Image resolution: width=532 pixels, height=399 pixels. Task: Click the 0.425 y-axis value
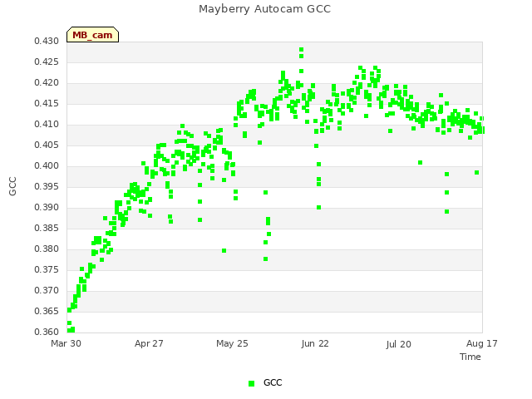47,62
